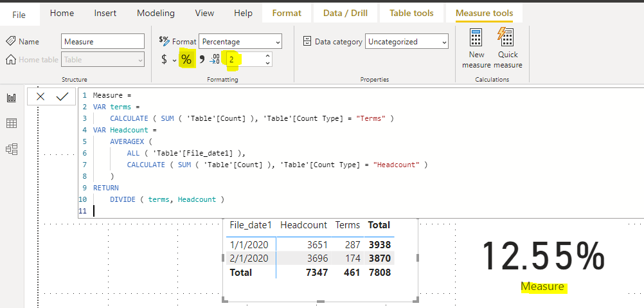Select the Table tools tab
This screenshot has width=644, height=308.
pyautogui.click(x=411, y=13)
